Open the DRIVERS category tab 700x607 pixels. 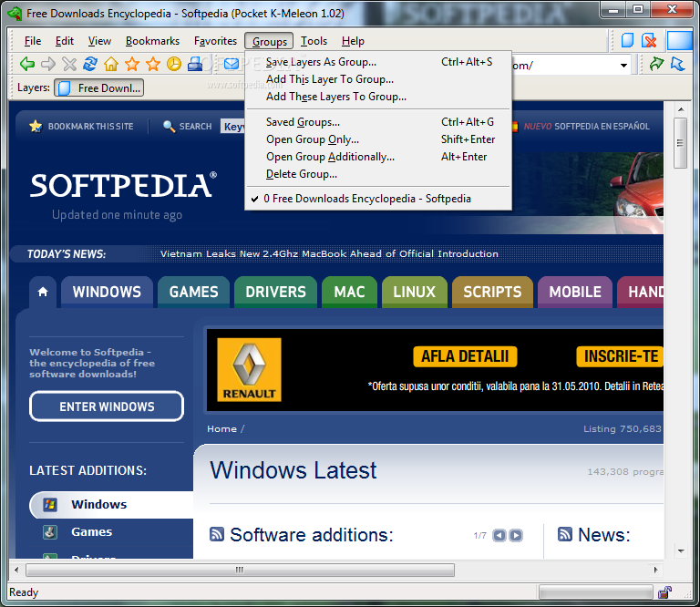[x=276, y=292]
